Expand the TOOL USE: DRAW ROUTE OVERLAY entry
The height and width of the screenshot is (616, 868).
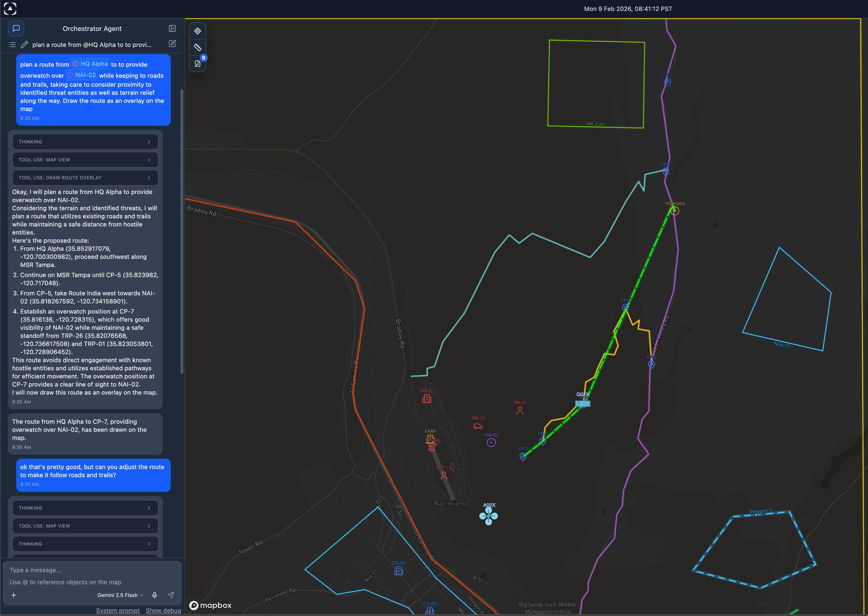(x=85, y=177)
